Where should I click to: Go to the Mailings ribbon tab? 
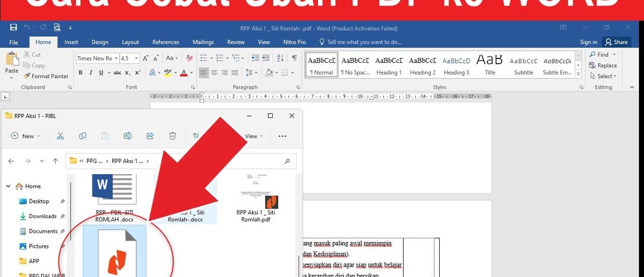pos(203,42)
